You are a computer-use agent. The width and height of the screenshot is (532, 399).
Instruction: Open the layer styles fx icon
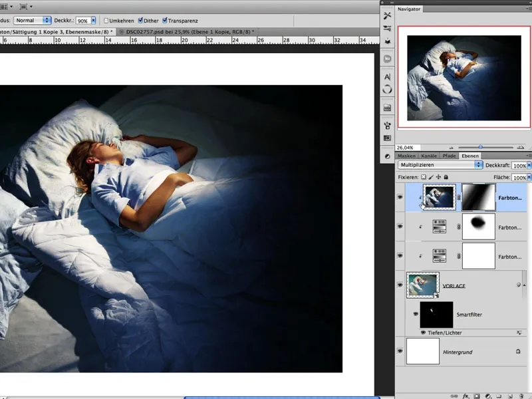(x=466, y=395)
